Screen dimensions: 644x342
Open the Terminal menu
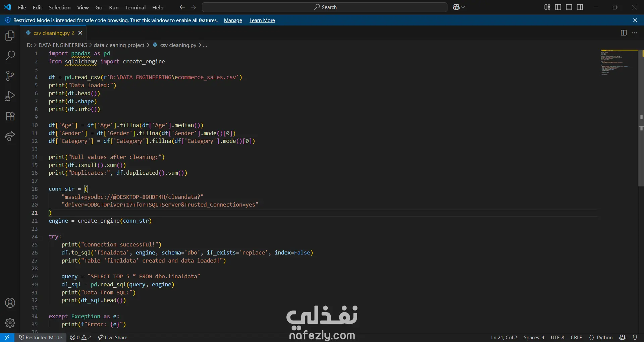point(135,7)
